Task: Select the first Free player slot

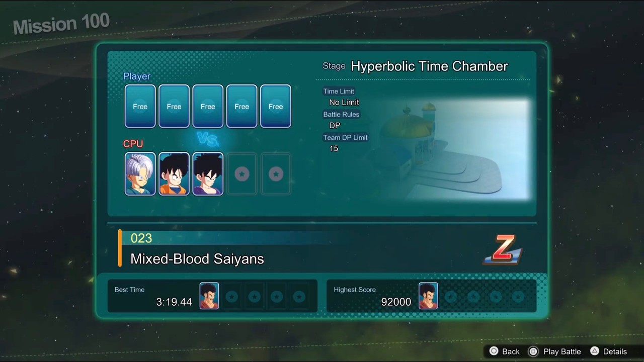Action: tap(140, 106)
